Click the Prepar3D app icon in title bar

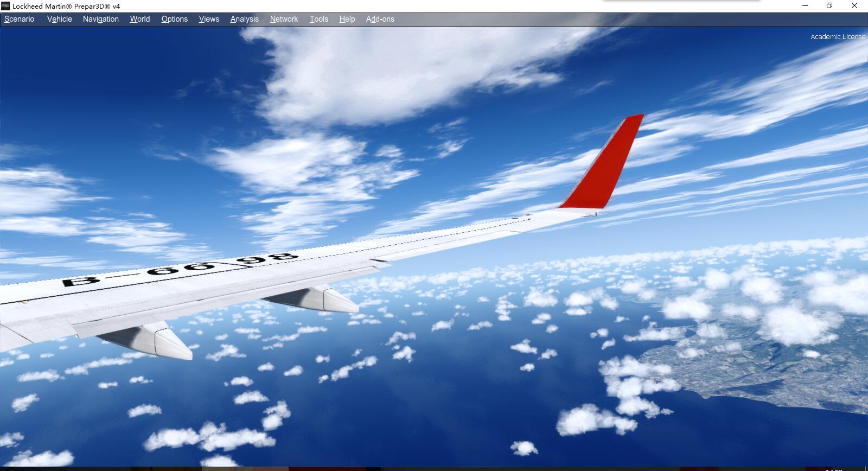(5, 6)
